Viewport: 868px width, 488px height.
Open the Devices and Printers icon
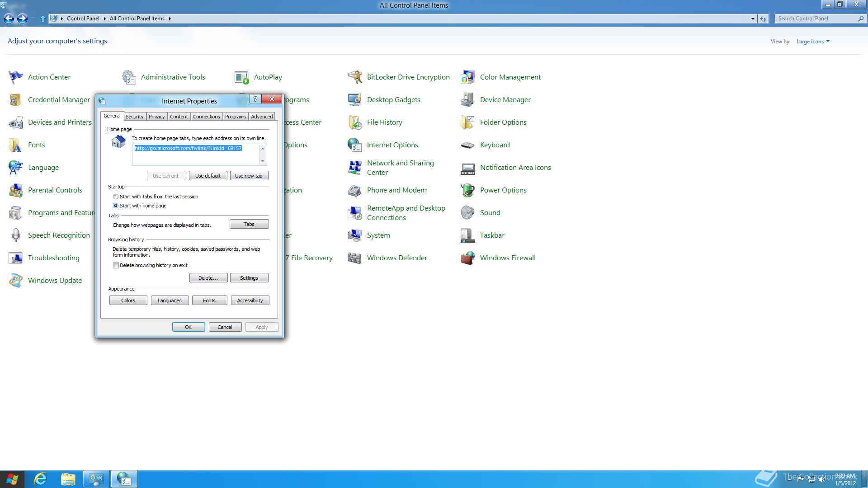[x=16, y=122]
